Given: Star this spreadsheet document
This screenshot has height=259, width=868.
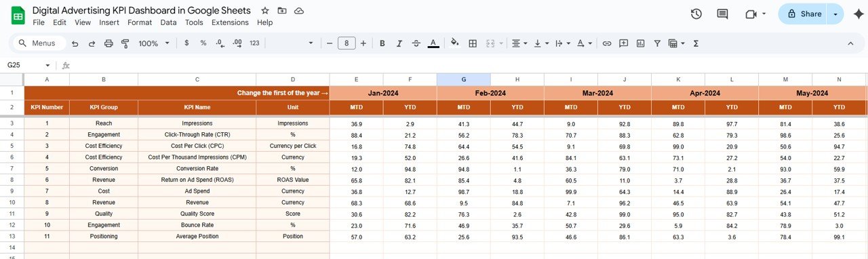Looking at the screenshot, I should coord(265,11).
